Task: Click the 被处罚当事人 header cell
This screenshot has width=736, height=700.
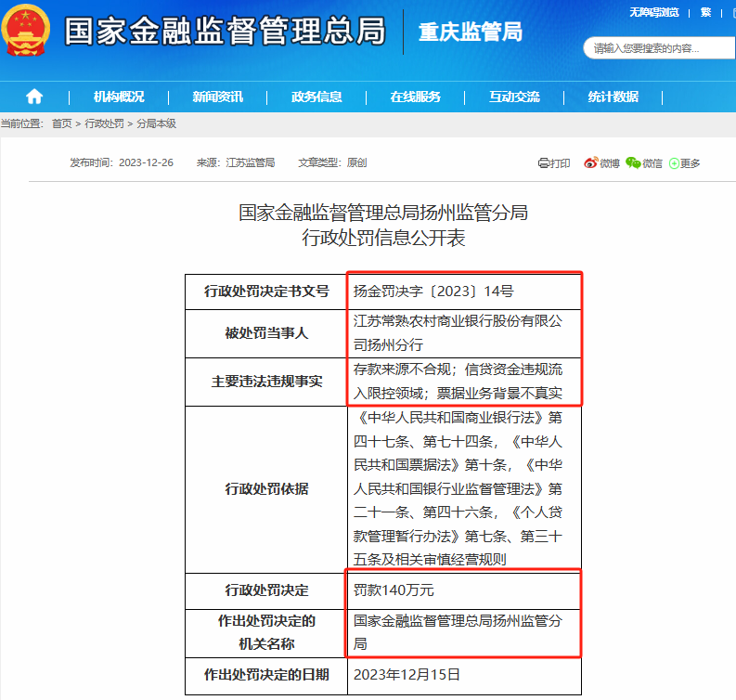Action: click(x=266, y=334)
